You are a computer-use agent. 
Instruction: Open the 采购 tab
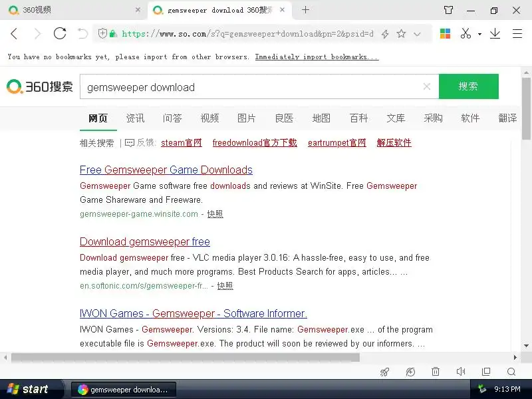[x=434, y=118]
